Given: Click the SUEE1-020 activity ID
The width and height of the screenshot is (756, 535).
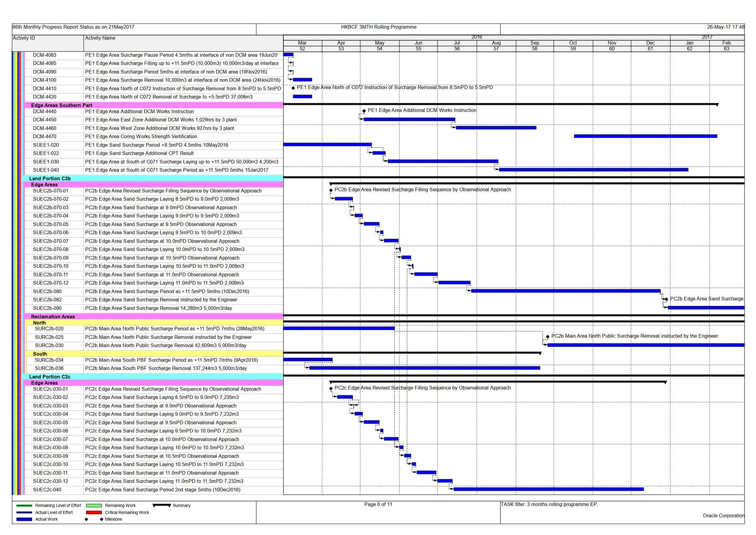Looking at the screenshot, I should tap(46, 145).
